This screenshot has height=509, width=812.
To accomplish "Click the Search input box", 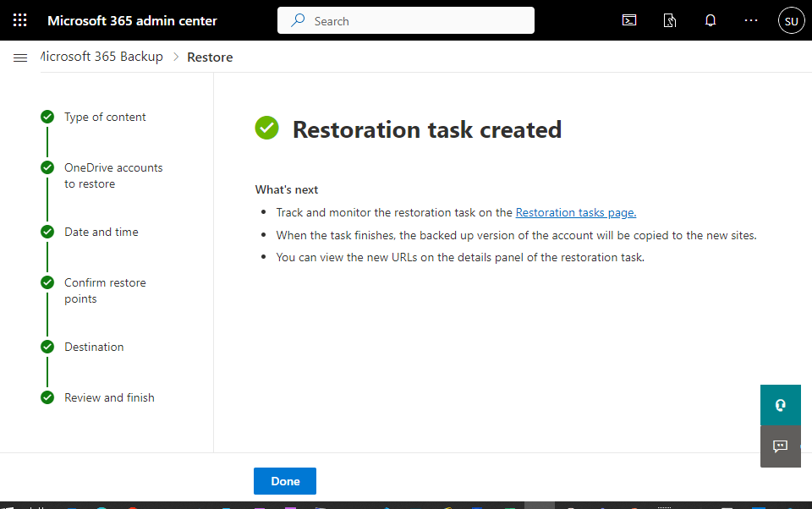I will tap(406, 20).
